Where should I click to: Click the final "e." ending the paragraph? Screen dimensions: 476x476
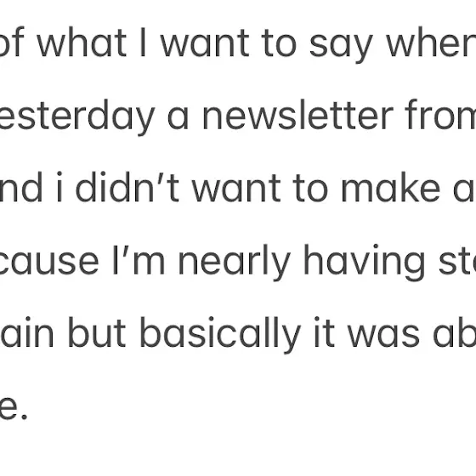tap(14, 409)
